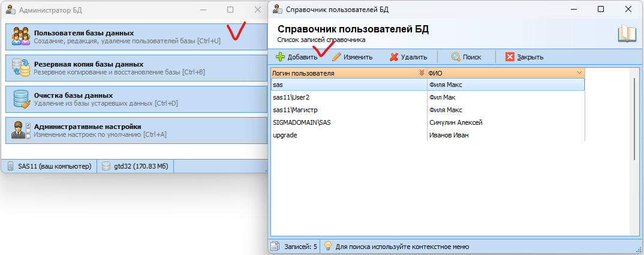Click the magnifier Поиск icon
The height and width of the screenshot is (255, 644).
pyautogui.click(x=456, y=57)
